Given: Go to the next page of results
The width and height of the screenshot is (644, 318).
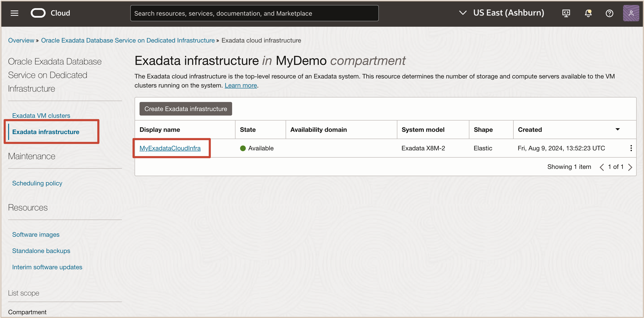Looking at the screenshot, I should 630,167.
